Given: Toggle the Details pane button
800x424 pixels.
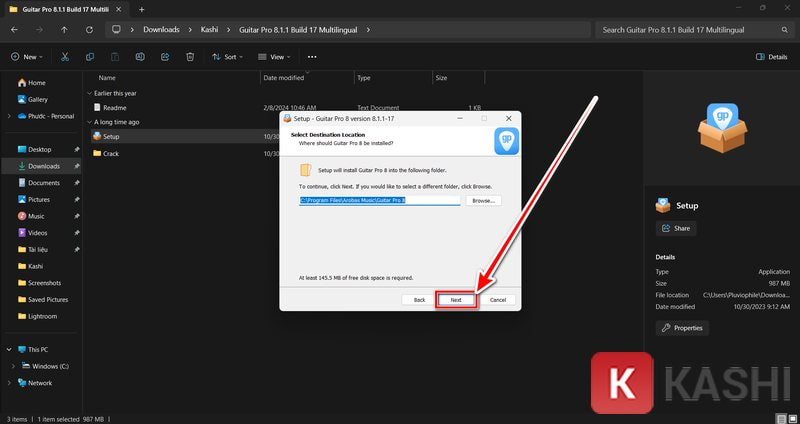Looking at the screenshot, I should point(771,57).
